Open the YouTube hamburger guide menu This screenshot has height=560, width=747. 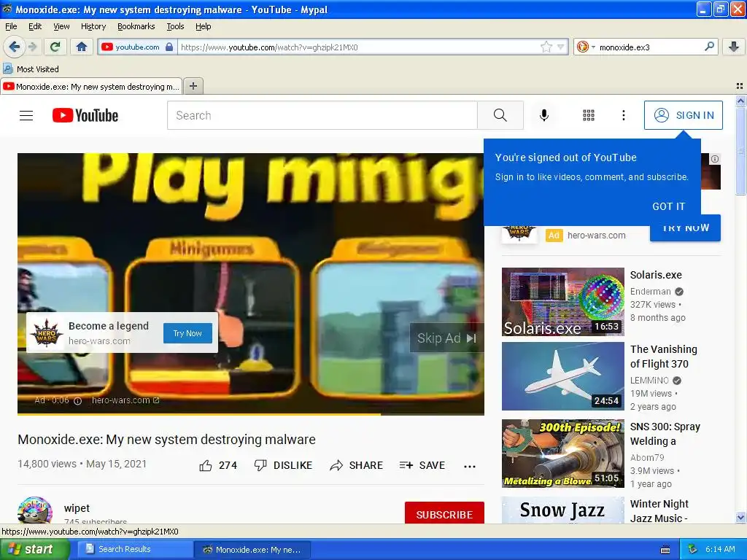click(26, 115)
